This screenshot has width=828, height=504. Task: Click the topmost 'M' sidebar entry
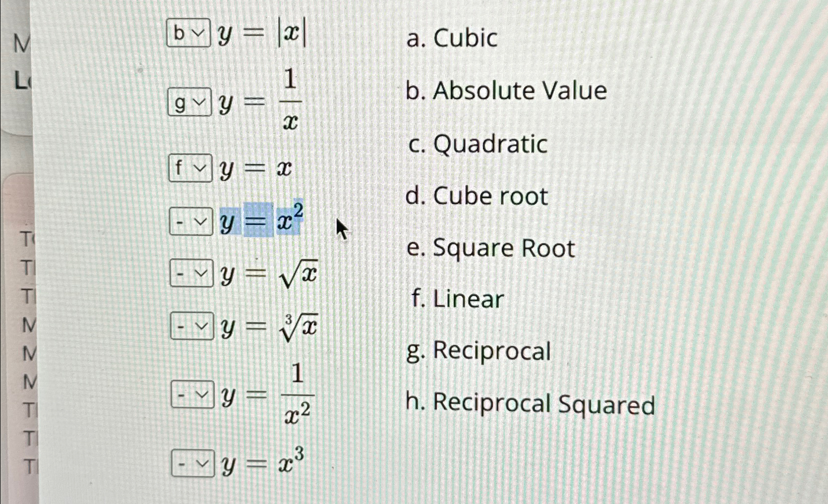point(22,44)
